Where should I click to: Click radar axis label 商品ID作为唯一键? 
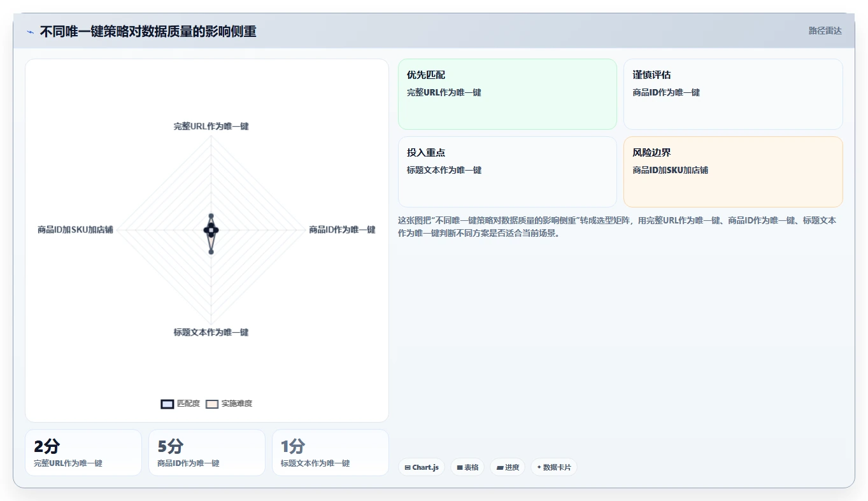tap(342, 229)
